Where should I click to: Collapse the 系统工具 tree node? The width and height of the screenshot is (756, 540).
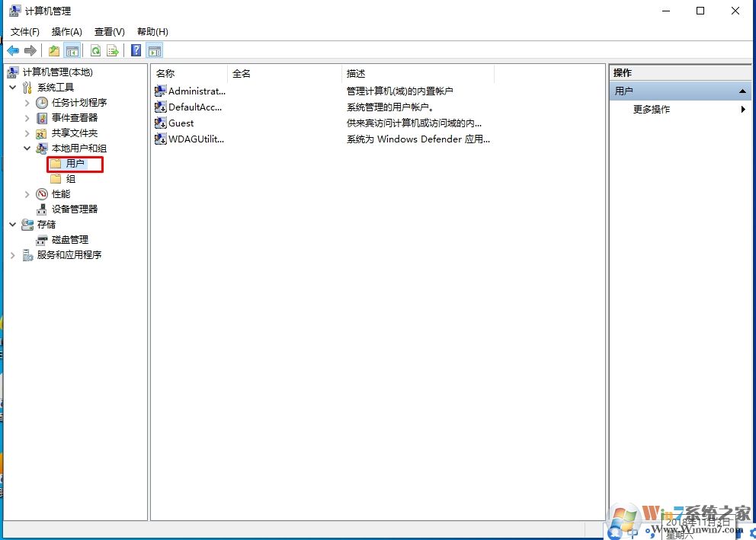click(12, 87)
